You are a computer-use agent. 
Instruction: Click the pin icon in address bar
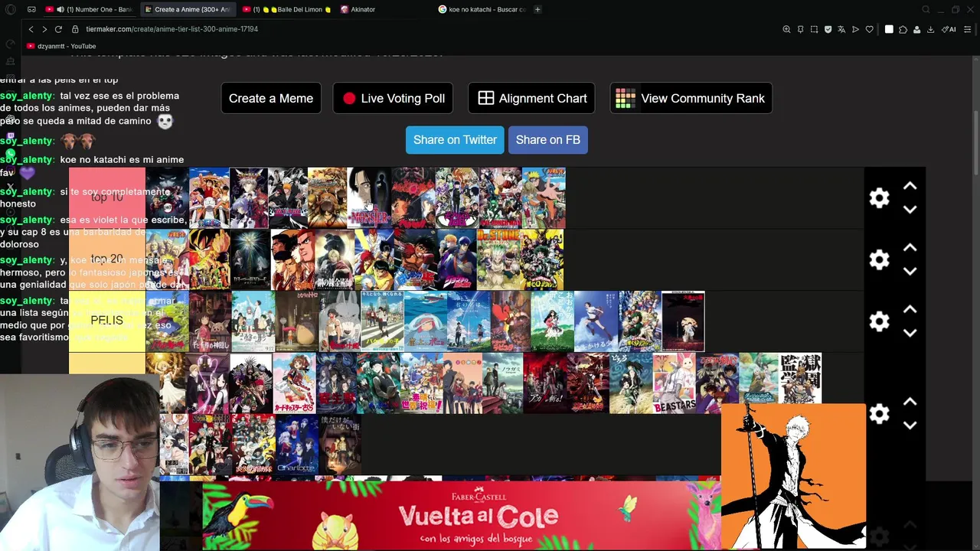[x=800, y=29]
